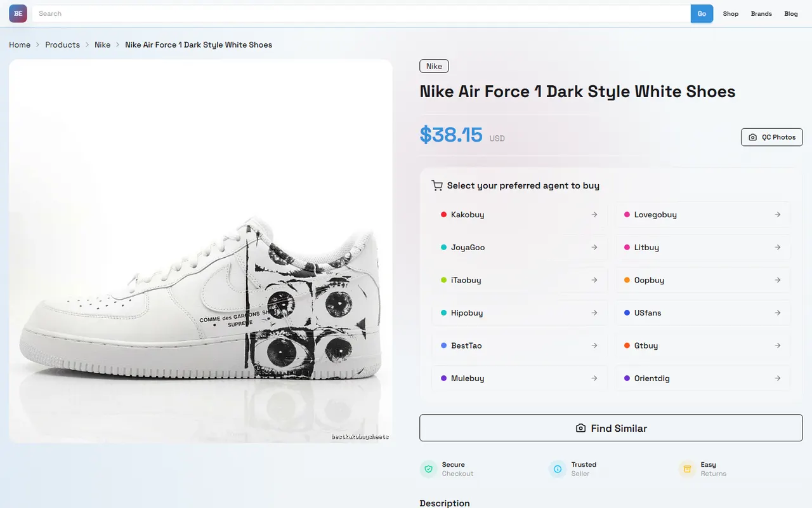Click the purple dot next to Orientdig
The image size is (812, 508).
tap(627, 378)
